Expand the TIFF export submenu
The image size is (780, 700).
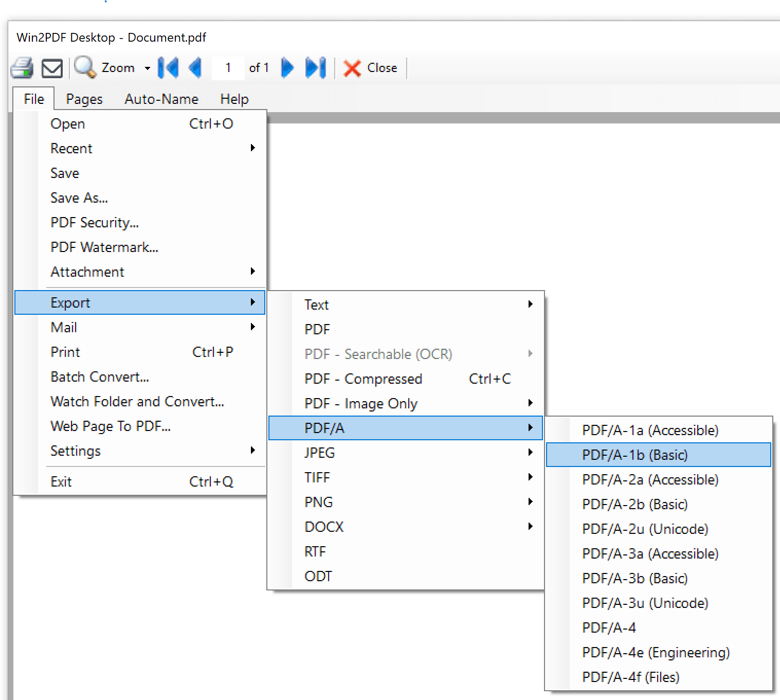[406, 477]
